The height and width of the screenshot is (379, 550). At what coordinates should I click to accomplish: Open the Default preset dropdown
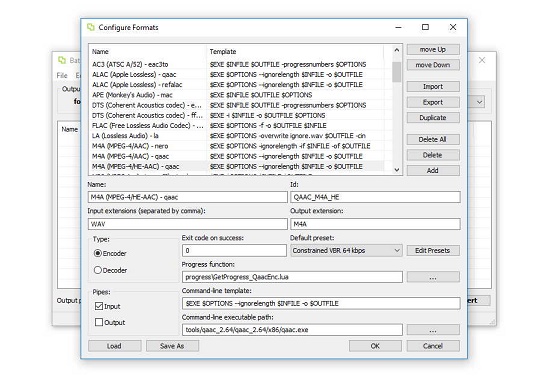click(x=346, y=251)
